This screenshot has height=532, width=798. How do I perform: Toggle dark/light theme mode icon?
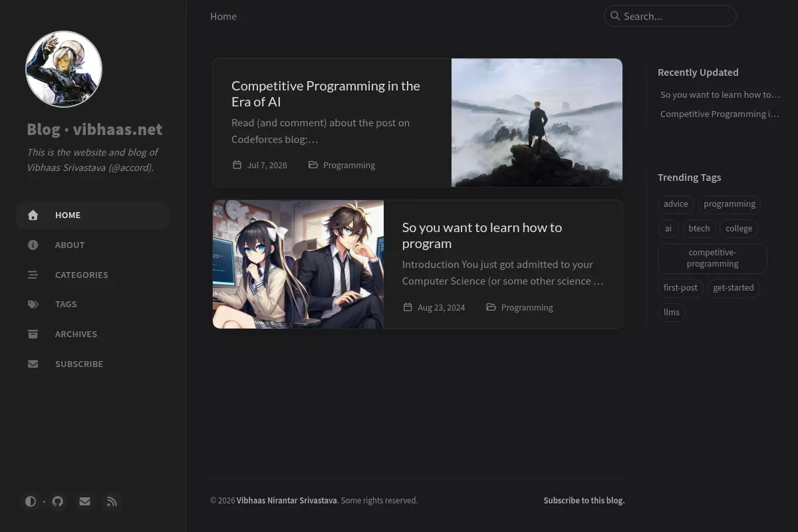31,501
